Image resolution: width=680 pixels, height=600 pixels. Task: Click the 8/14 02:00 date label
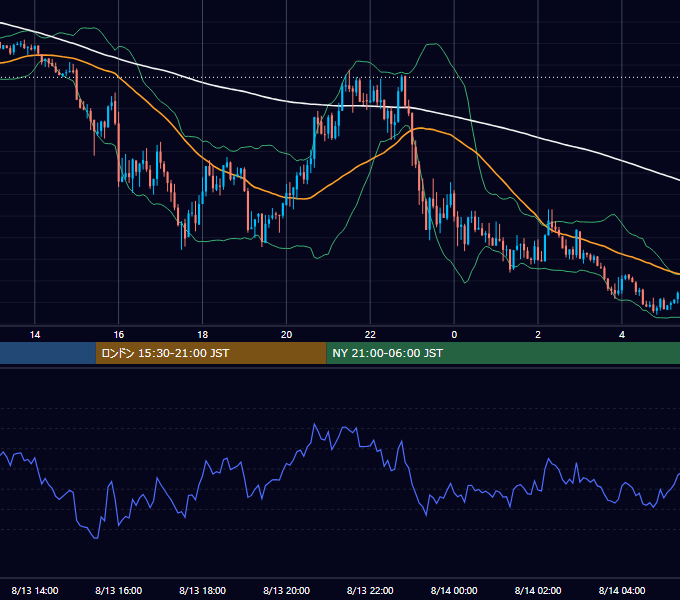(538, 590)
